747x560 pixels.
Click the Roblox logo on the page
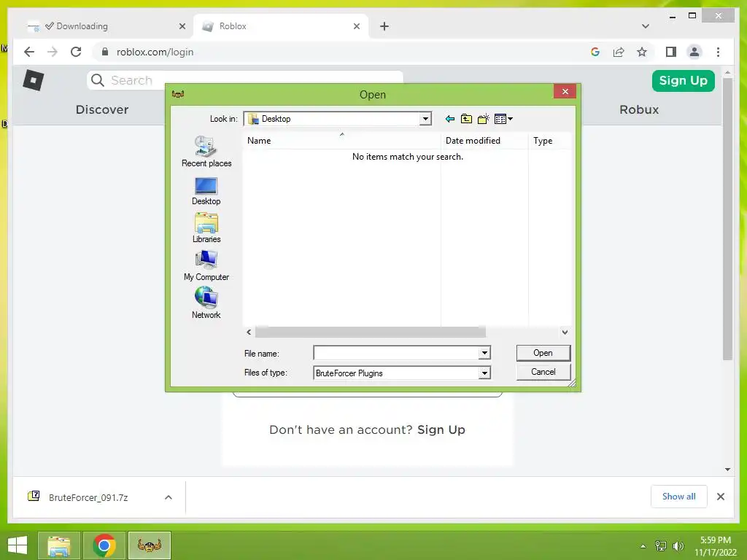pos(34,80)
